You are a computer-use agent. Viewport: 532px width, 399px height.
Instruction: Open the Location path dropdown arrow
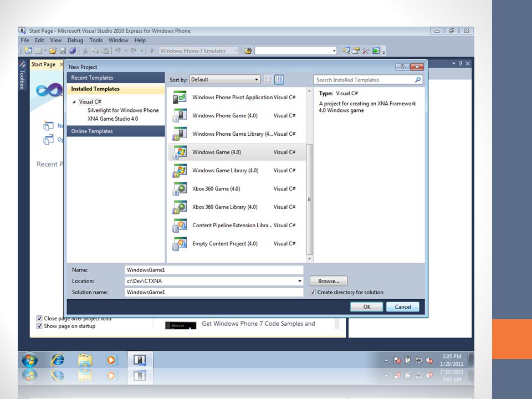tap(300, 281)
